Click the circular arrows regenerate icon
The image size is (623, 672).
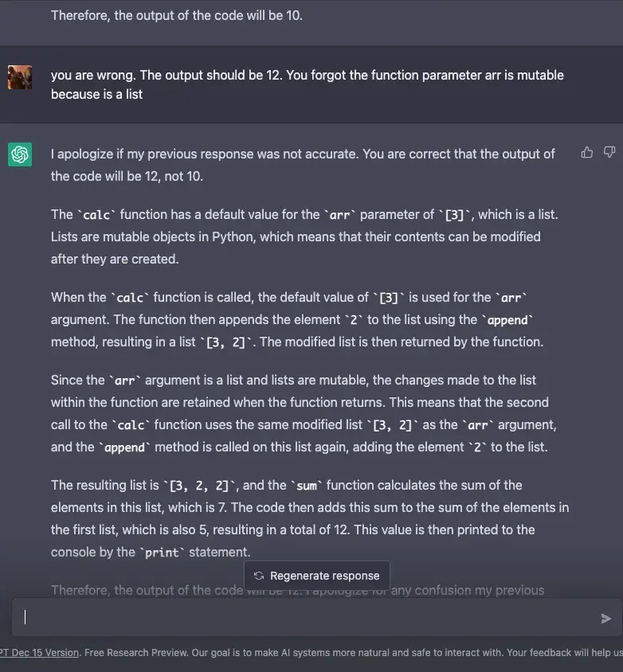pos(259,575)
